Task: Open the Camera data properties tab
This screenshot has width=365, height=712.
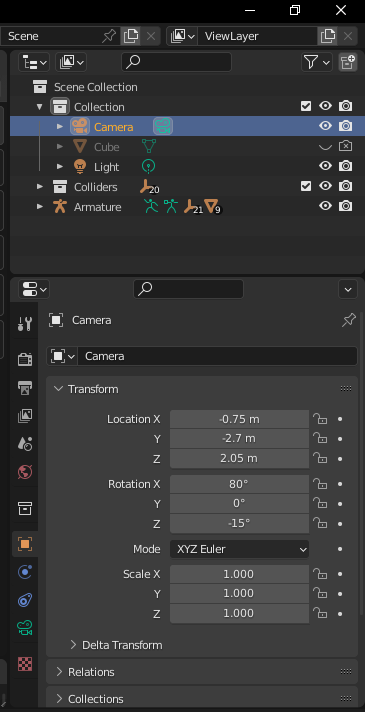Action: point(25,628)
